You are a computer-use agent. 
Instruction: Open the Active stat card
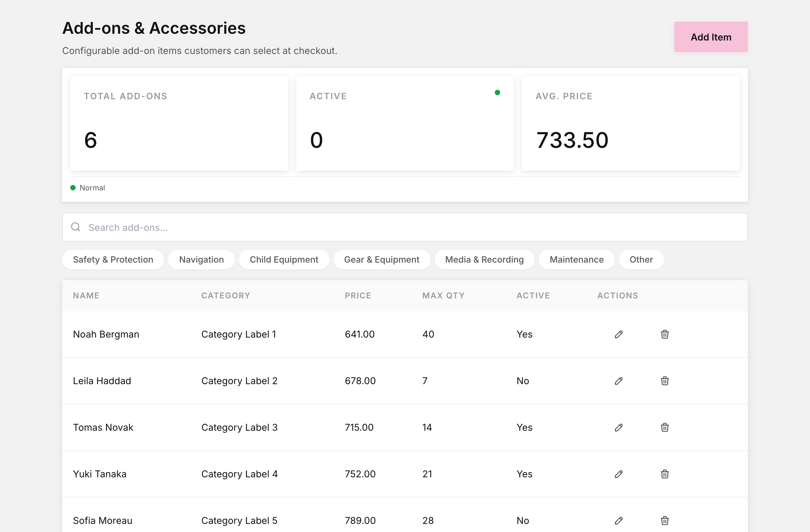405,124
